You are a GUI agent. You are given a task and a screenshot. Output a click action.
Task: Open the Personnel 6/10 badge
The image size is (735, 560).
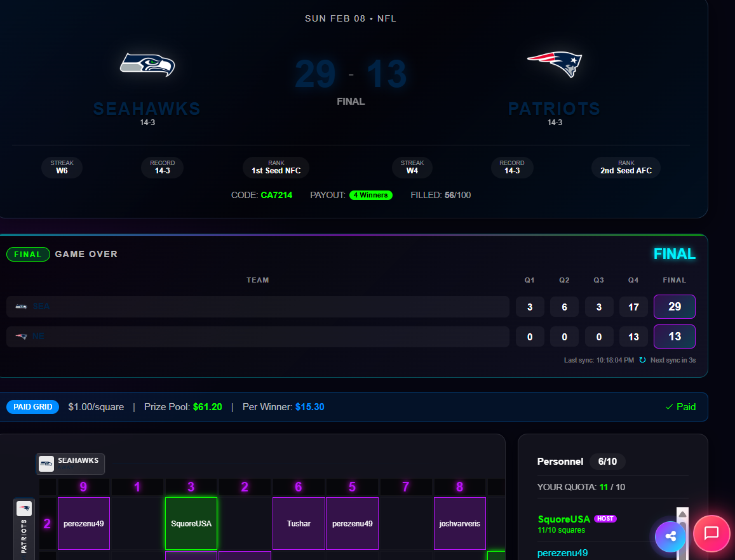[x=607, y=462]
